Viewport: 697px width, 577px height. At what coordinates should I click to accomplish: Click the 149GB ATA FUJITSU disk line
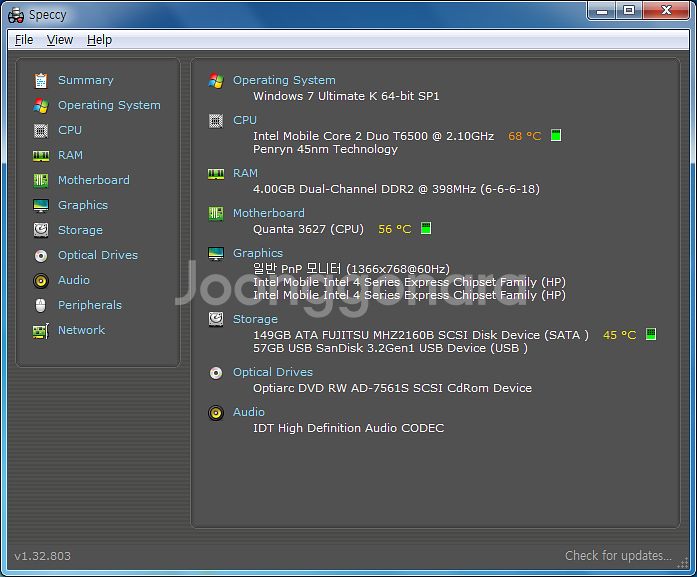coord(421,335)
